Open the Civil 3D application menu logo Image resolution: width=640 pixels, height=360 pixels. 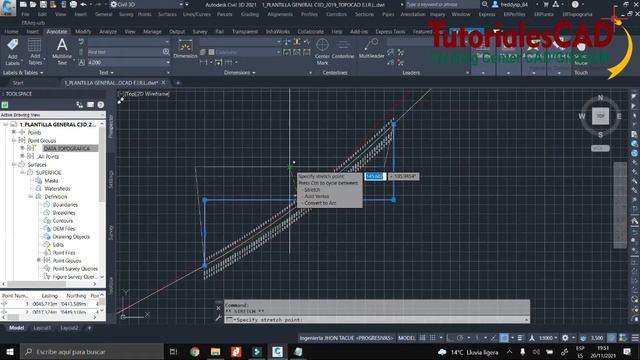click(x=8, y=7)
